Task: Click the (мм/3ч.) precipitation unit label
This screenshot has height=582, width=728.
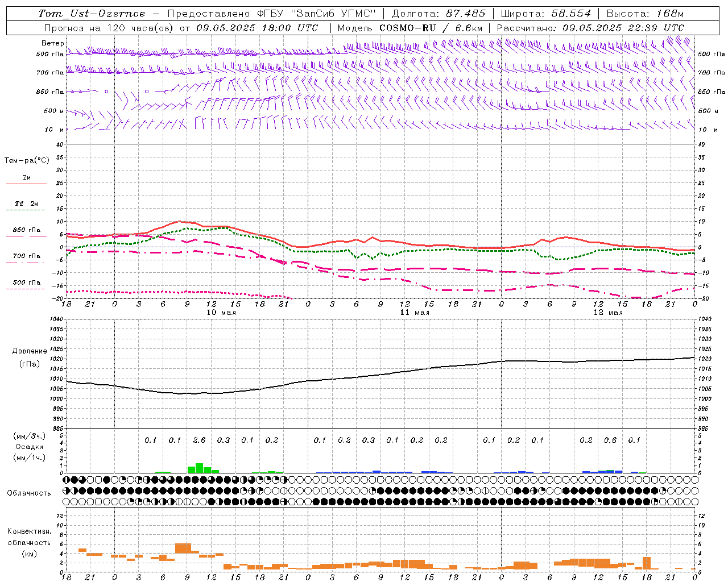Action: pos(29,436)
